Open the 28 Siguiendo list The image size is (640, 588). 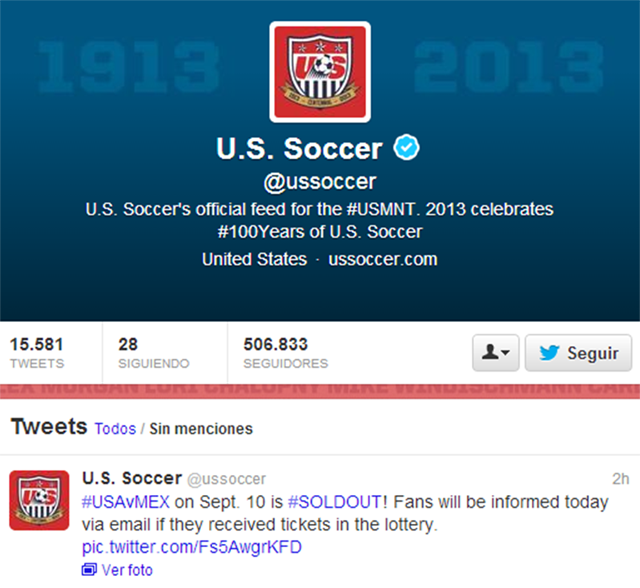(x=153, y=353)
